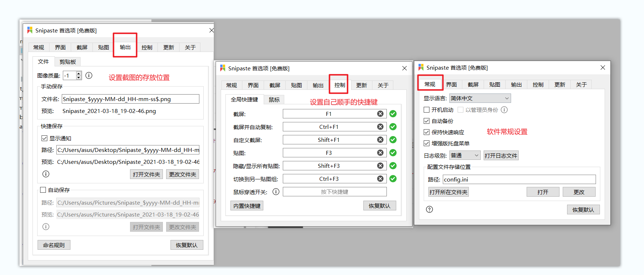The width and height of the screenshot is (644, 275).
Task: Click 命名规则 button
Action: [x=54, y=245]
